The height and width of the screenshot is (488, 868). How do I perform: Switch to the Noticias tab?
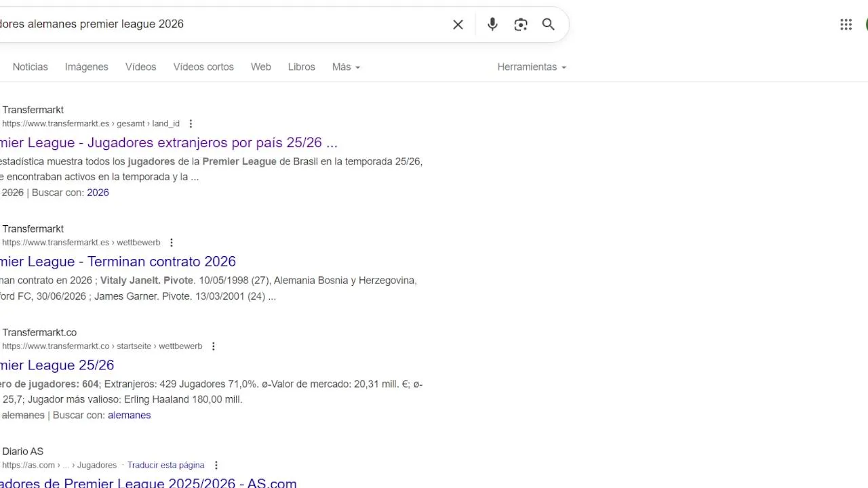tap(31, 67)
